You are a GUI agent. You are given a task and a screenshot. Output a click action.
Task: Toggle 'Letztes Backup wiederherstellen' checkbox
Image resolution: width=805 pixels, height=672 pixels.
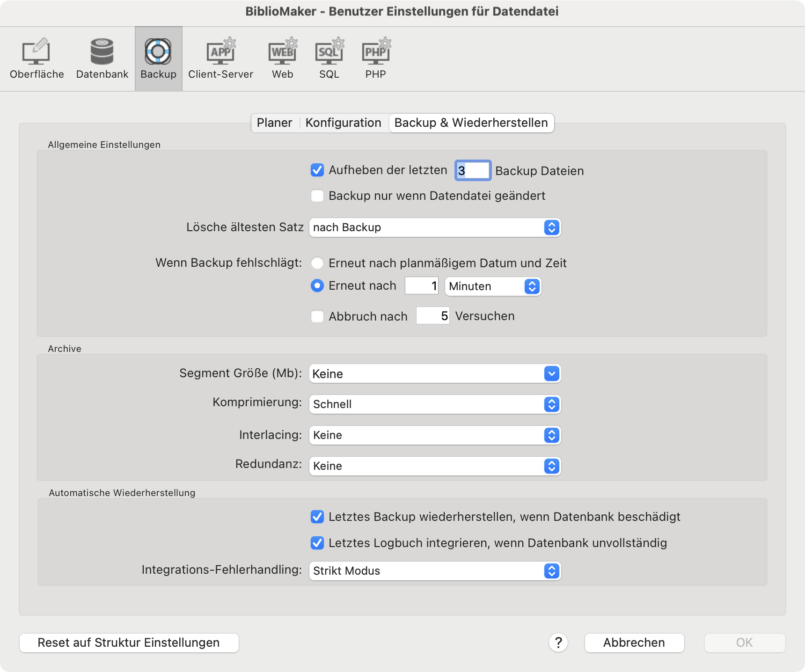[317, 517]
